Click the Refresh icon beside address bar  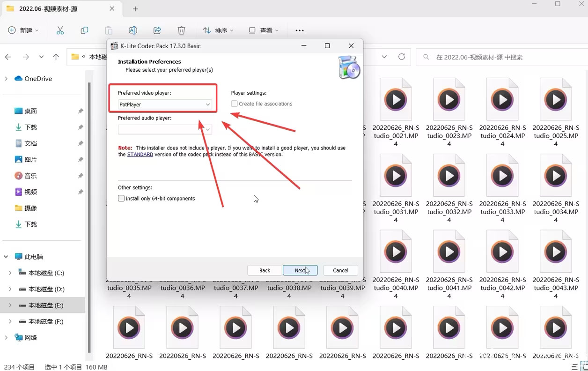[x=402, y=57]
